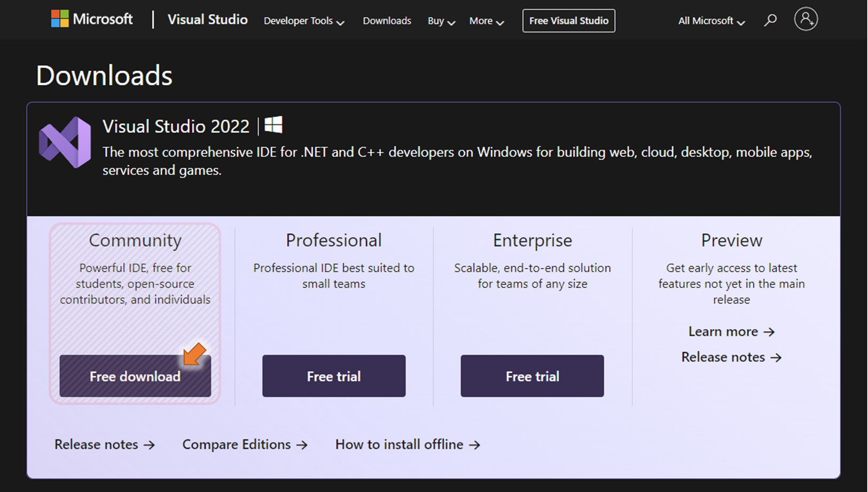The image size is (868, 492).
Task: Click the Visual Studio 2022 title text
Action: click(176, 126)
